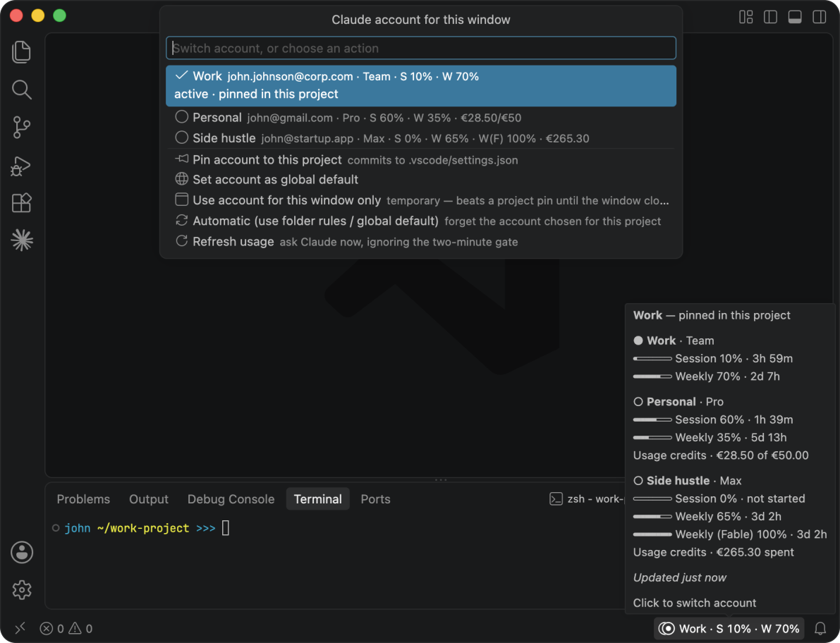840x643 pixels.
Task: Choose Set account as global default
Action: pos(421,179)
